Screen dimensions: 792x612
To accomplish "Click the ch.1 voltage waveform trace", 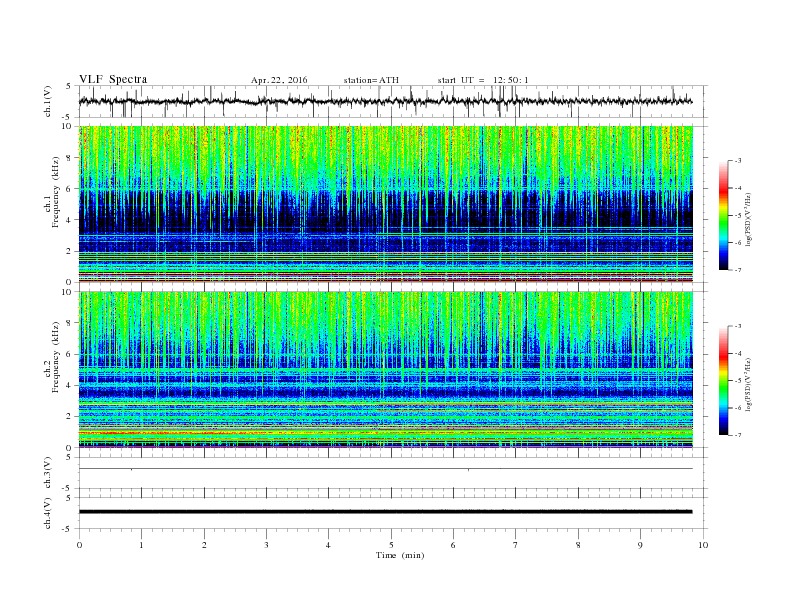I will pyautogui.click(x=385, y=101).
